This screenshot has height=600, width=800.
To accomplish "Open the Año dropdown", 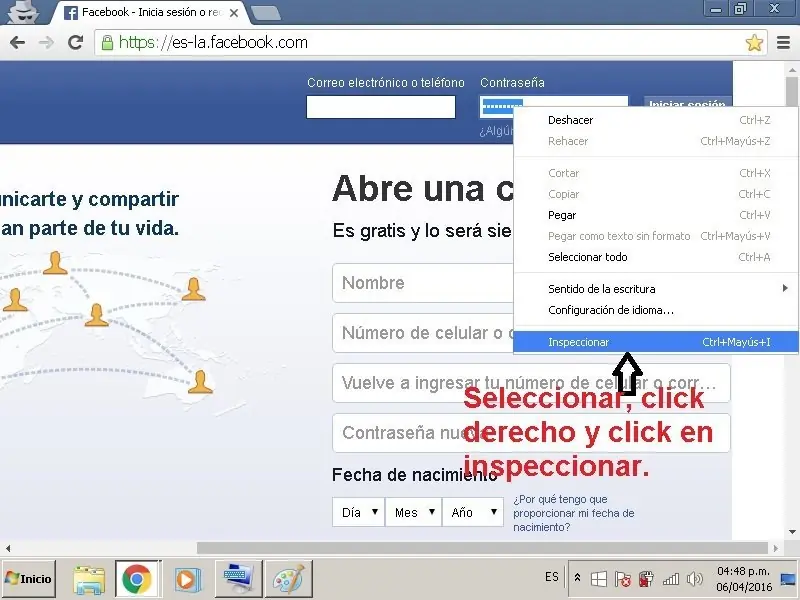I will (472, 512).
